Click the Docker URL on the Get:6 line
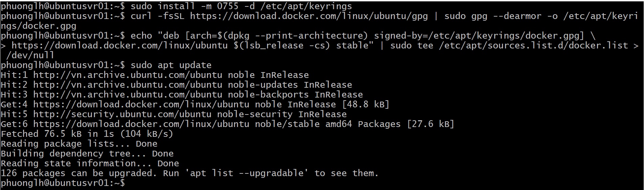Screen dimensions: 644x190 [x=141, y=124]
